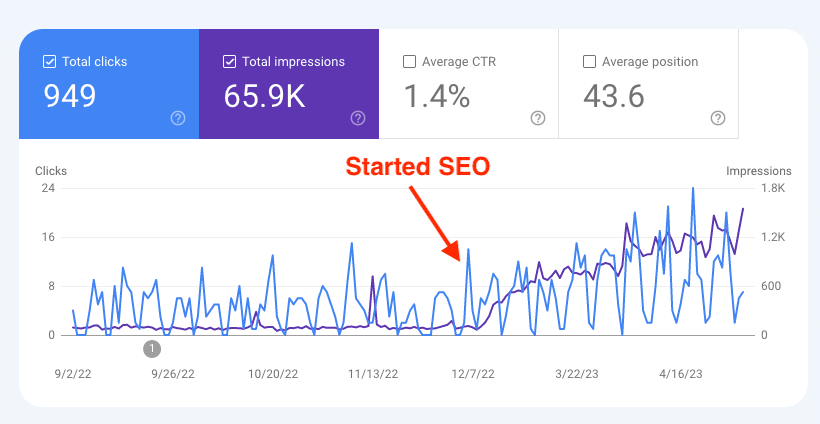The width and height of the screenshot is (820, 424).
Task: Click the 4/16/23 date axis label
Action: pos(680,374)
